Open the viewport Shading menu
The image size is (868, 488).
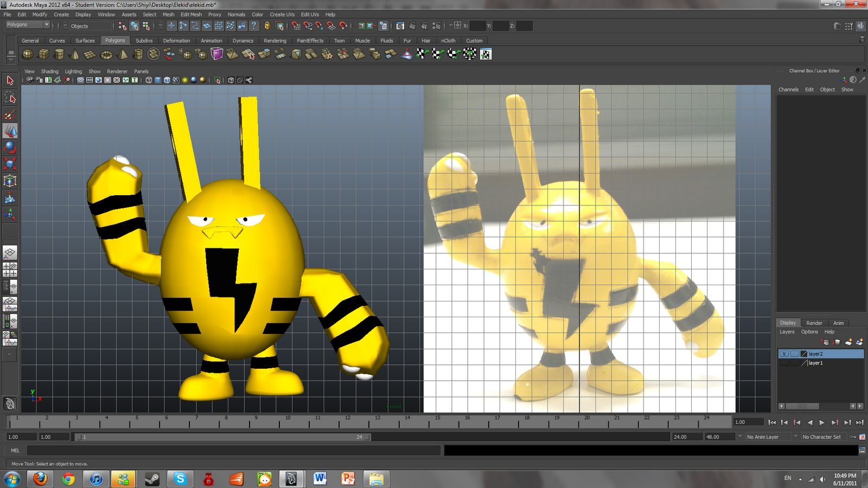[x=49, y=72]
